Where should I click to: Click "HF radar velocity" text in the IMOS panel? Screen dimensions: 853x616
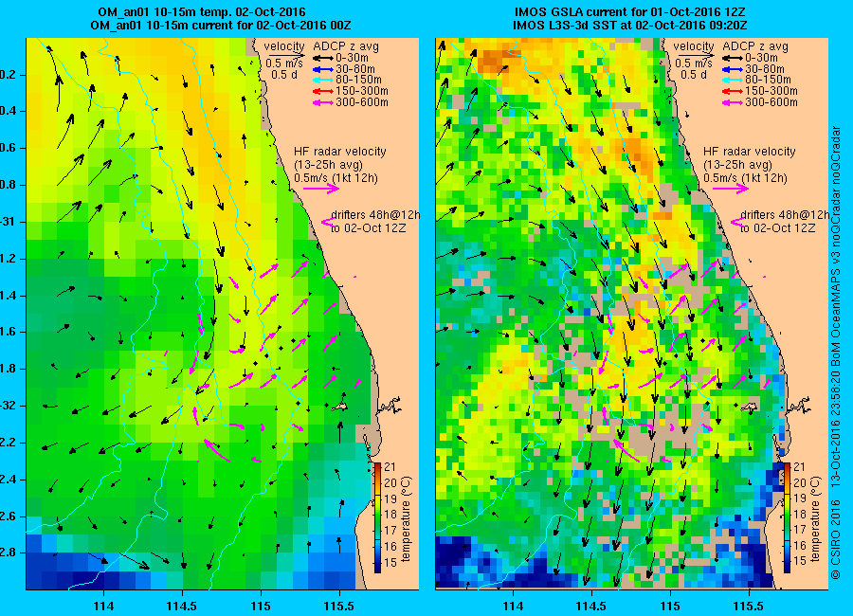[x=750, y=152]
